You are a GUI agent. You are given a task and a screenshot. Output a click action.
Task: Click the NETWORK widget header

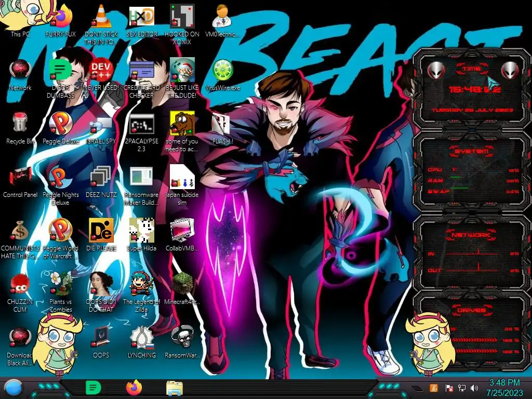pyautogui.click(x=472, y=234)
